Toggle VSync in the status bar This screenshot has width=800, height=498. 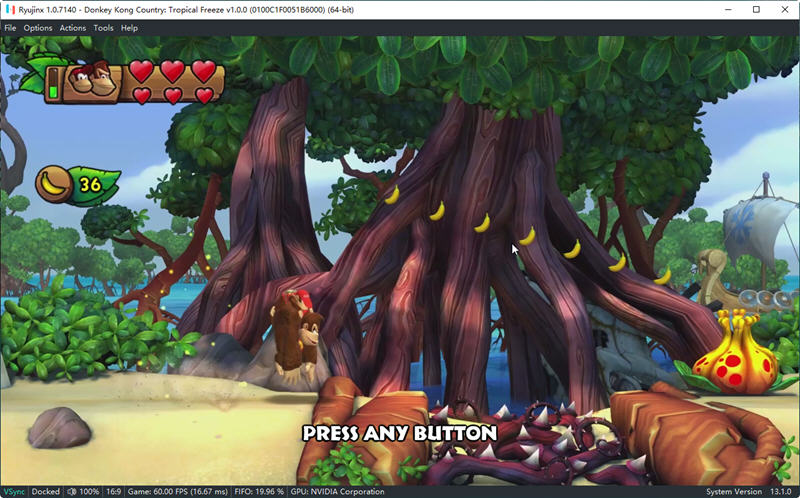[14, 492]
